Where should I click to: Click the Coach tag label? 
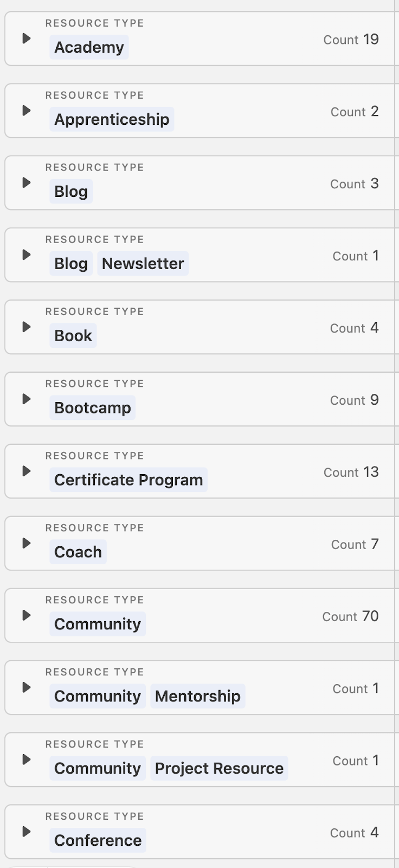[78, 552]
